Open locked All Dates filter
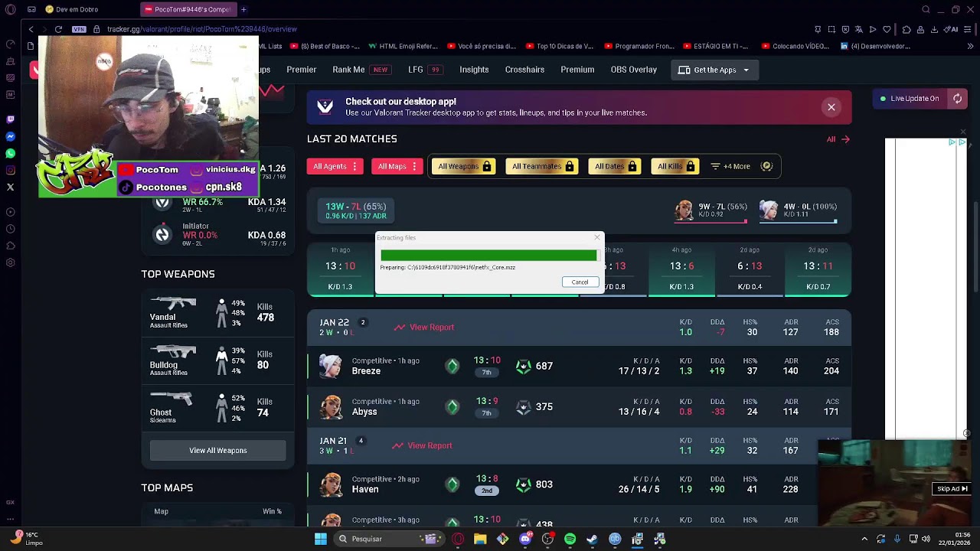 (x=615, y=166)
